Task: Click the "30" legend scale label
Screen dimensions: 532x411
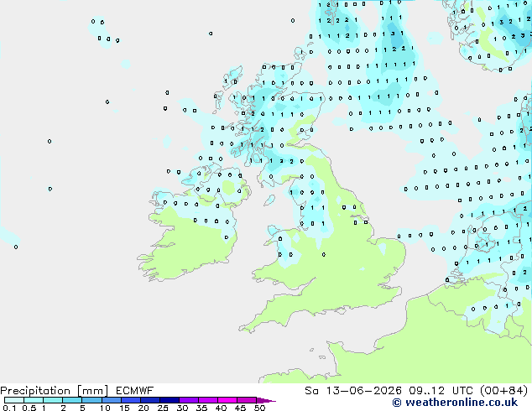Action: click(x=182, y=408)
